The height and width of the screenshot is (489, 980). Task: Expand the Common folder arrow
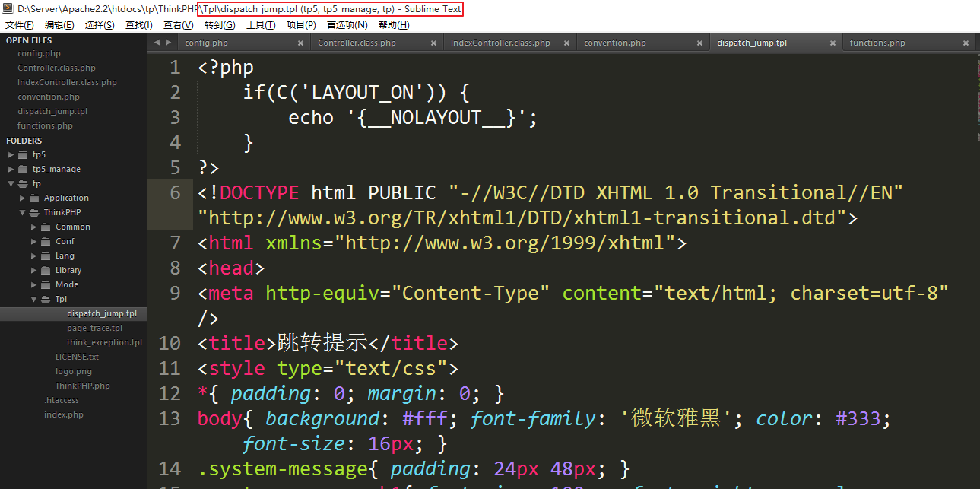coord(33,227)
